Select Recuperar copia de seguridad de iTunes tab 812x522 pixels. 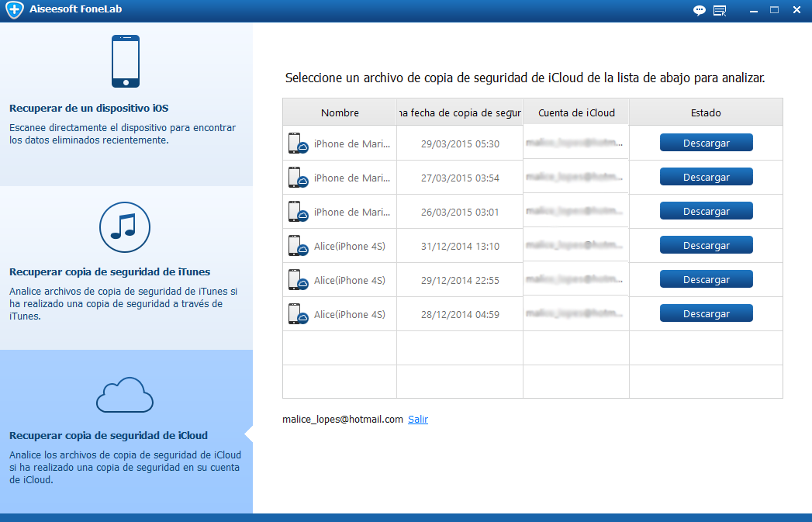[126, 268]
